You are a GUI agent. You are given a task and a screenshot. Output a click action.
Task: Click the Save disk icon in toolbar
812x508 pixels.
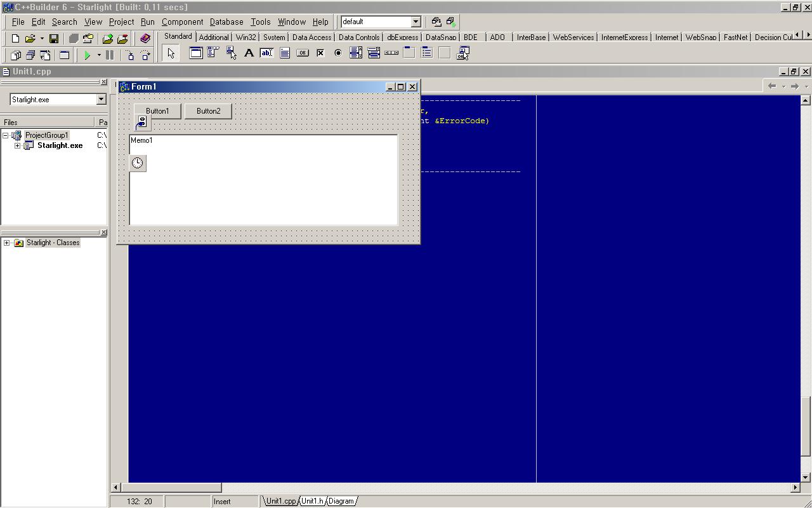[54, 39]
